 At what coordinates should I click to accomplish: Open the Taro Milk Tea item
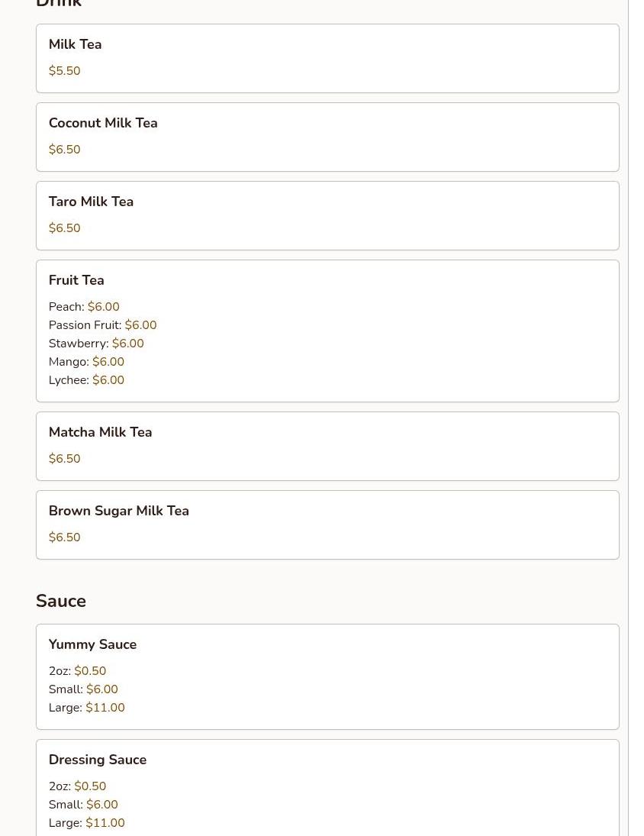pyautogui.click(x=91, y=202)
